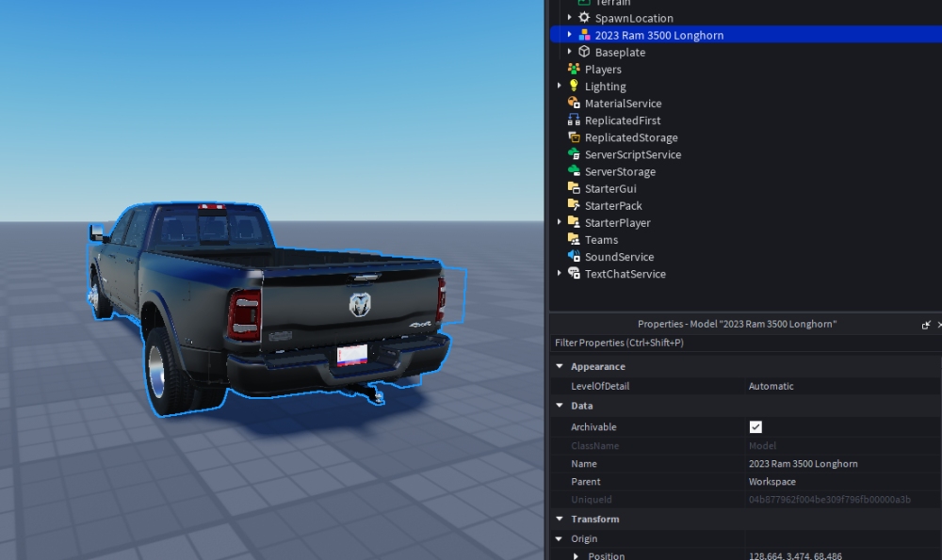Expand the Lighting service node
This screenshot has width=942, height=560.
[560, 86]
